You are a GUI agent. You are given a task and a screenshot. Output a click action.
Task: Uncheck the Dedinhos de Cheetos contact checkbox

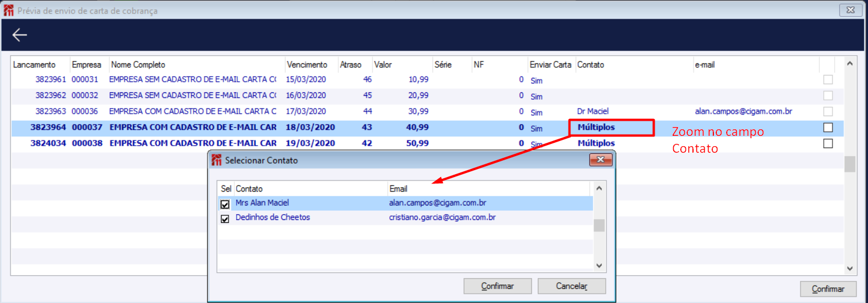click(224, 219)
